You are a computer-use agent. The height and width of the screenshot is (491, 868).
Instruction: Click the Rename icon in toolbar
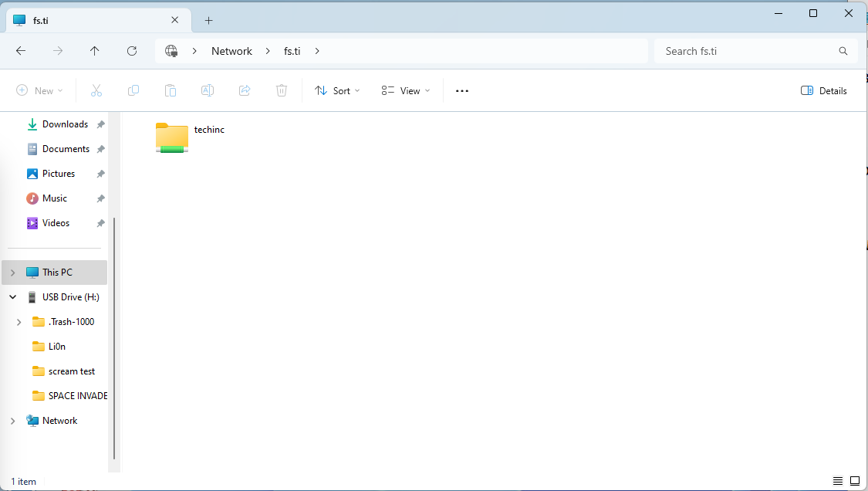208,90
